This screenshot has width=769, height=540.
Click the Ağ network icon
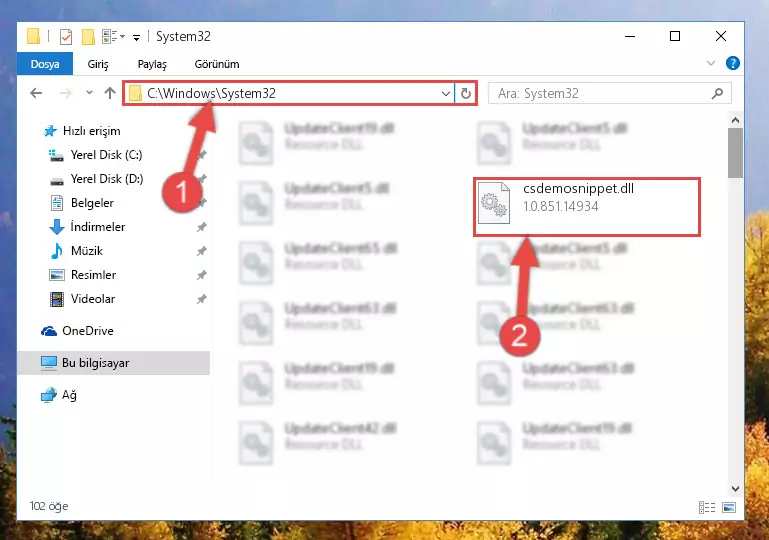(x=49, y=395)
